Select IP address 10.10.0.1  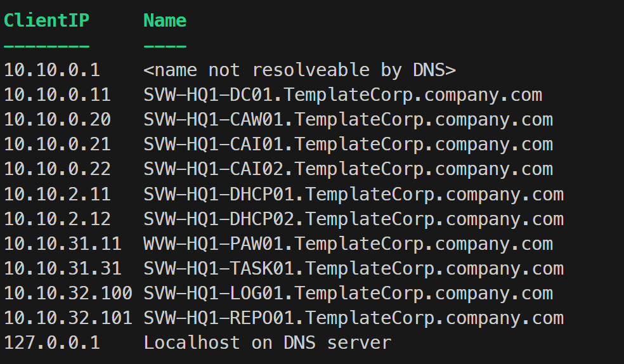coord(52,70)
